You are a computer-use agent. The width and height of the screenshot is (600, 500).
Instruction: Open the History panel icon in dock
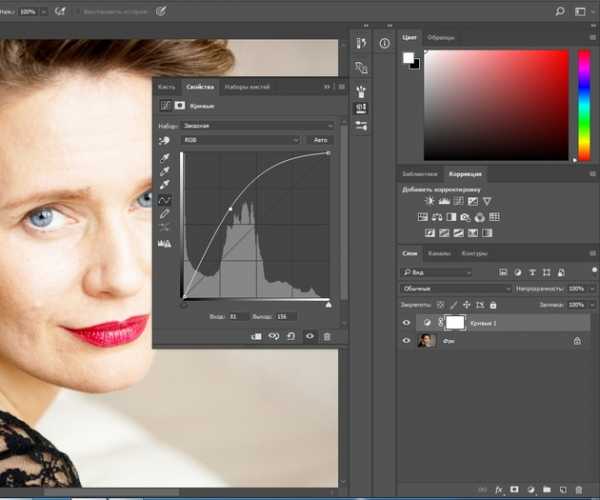[361, 43]
